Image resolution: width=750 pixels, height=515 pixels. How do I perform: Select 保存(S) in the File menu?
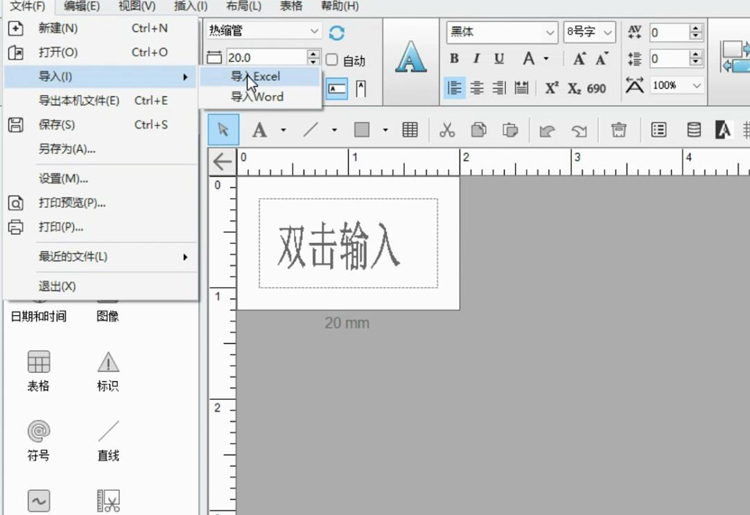tap(100, 125)
